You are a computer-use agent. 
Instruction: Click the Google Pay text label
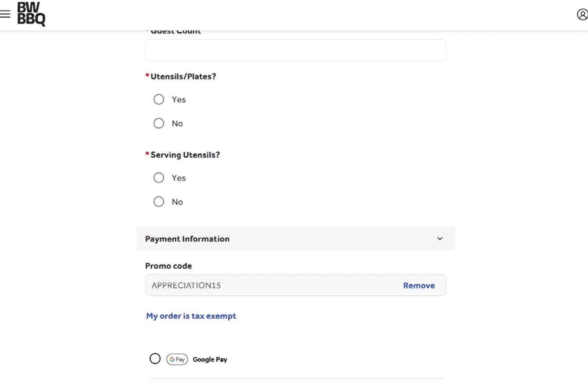pyautogui.click(x=210, y=360)
